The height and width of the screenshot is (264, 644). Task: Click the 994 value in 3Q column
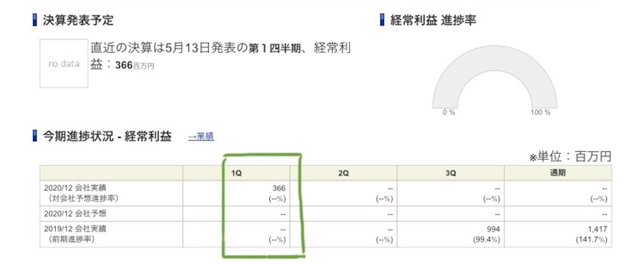coord(493,229)
